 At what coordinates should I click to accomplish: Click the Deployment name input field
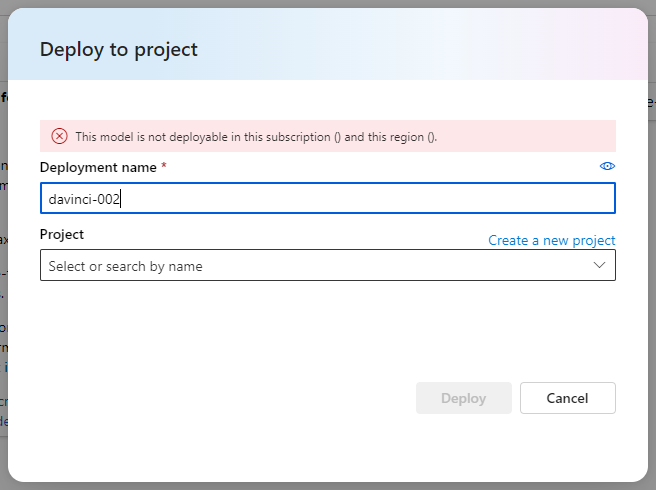pos(328,198)
